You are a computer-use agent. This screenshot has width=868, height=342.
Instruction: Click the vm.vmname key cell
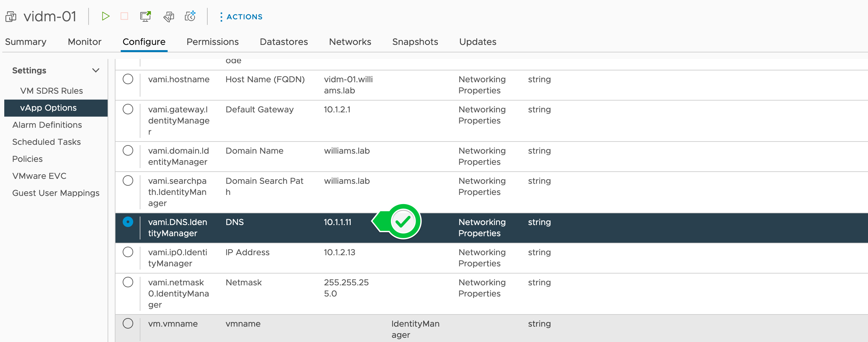click(173, 324)
